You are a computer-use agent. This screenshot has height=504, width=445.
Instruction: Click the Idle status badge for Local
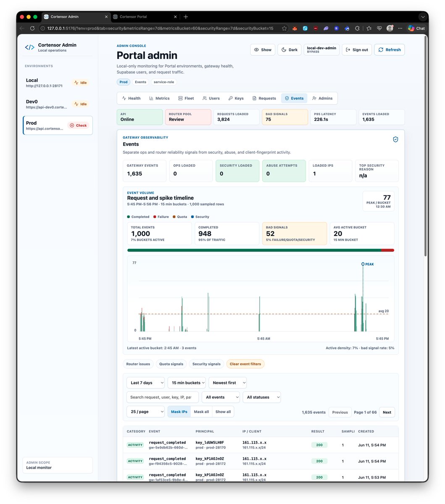click(x=81, y=83)
